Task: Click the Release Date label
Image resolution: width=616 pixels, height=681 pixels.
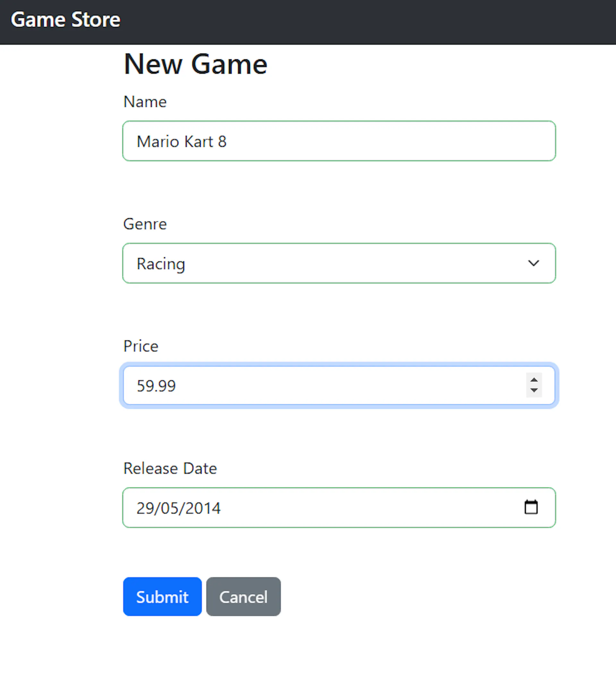Action: point(170,468)
